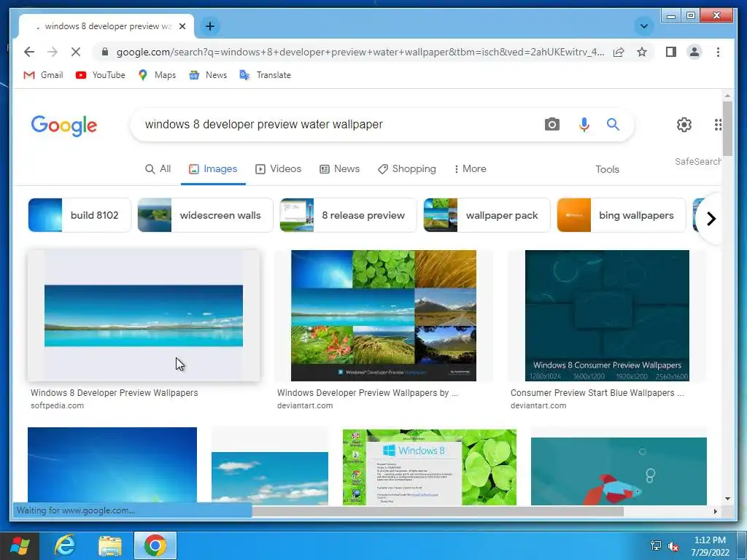
Task: Click the forward navigation arrow
Action: [x=53, y=52]
